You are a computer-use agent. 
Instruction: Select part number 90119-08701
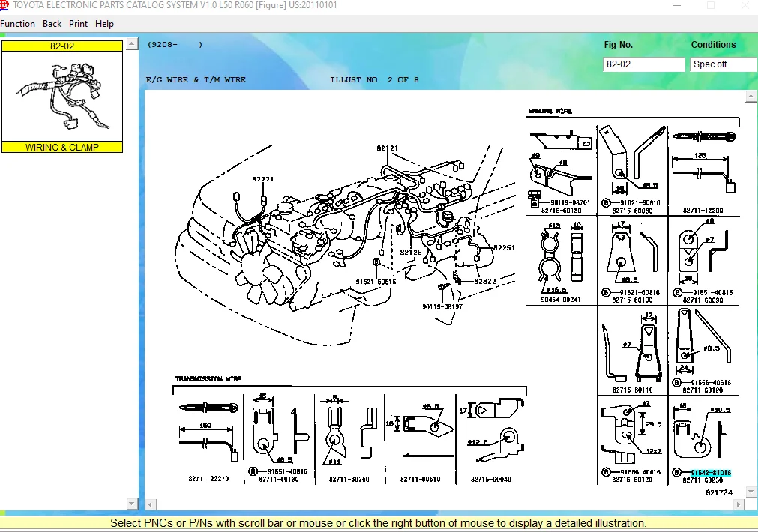[570, 202]
